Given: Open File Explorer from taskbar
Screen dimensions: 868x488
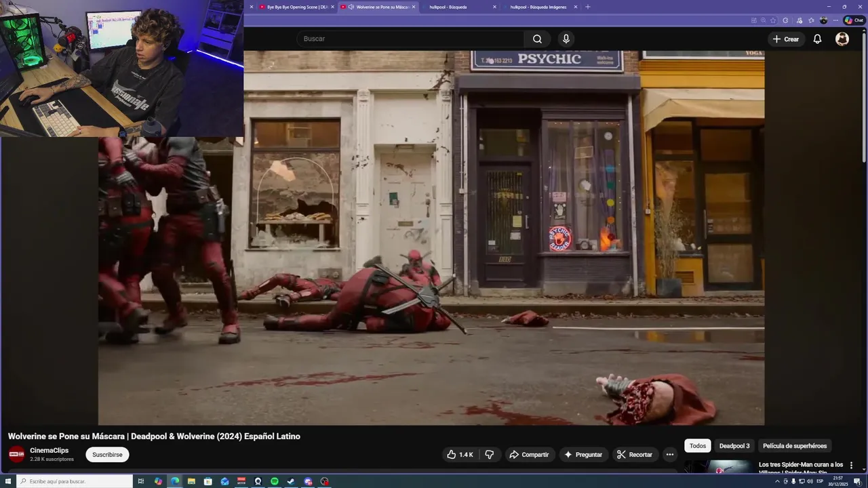Looking at the screenshot, I should [191, 481].
